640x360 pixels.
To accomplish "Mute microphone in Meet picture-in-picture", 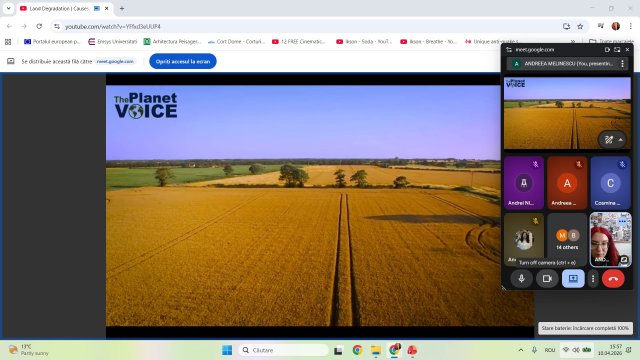I will click(521, 279).
